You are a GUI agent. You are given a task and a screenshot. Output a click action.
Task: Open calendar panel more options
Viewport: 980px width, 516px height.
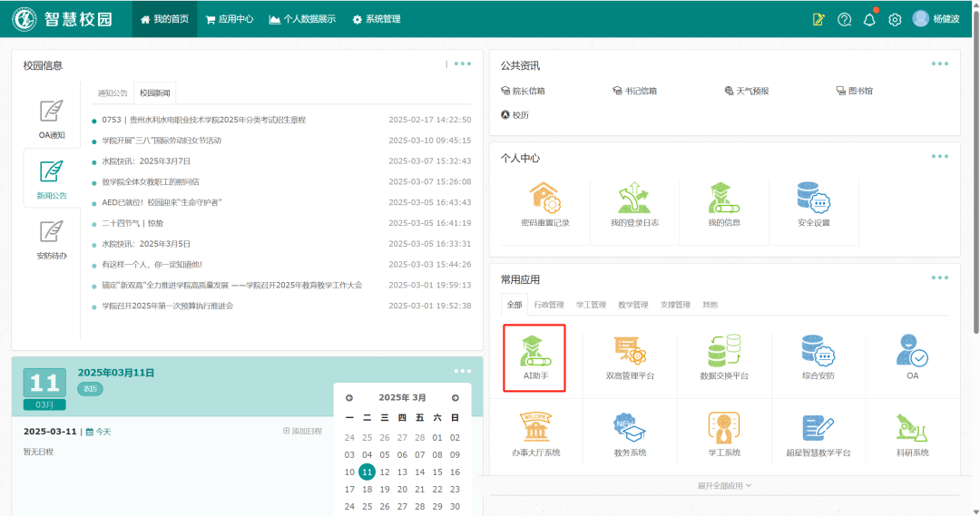[x=463, y=371]
